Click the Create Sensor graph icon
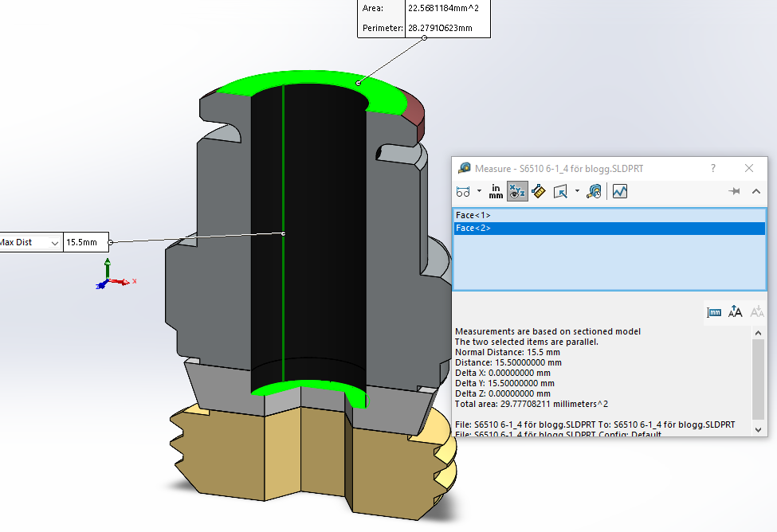 pyautogui.click(x=620, y=191)
